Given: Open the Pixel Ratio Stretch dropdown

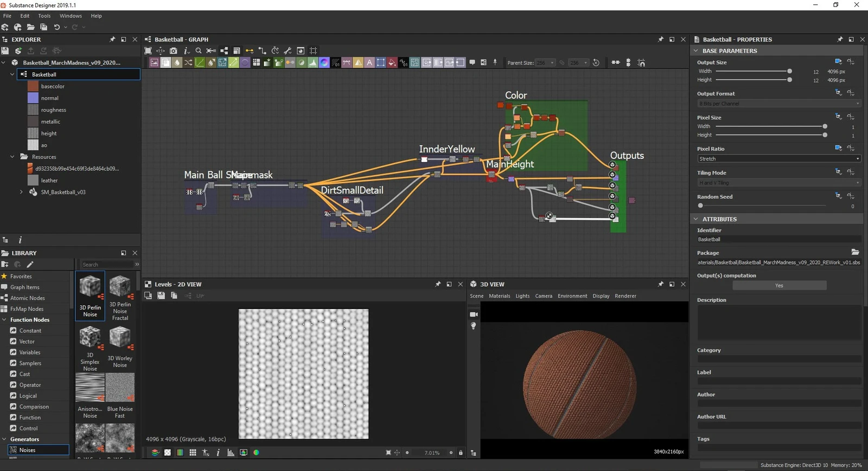Looking at the screenshot, I should (x=778, y=159).
